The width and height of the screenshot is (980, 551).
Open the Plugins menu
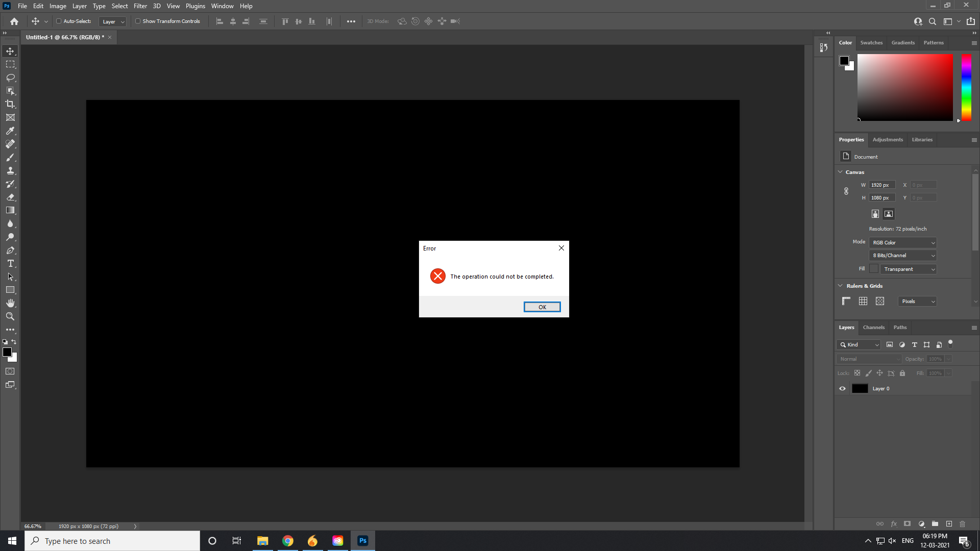coord(195,6)
